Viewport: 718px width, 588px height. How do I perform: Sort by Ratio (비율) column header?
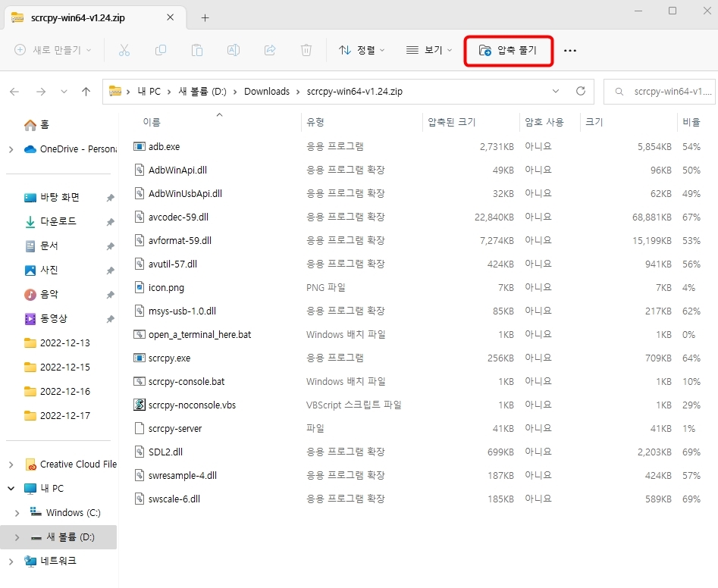click(691, 122)
